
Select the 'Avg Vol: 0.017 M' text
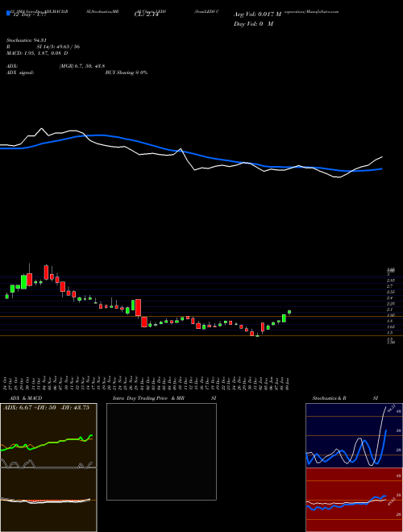pos(258,15)
